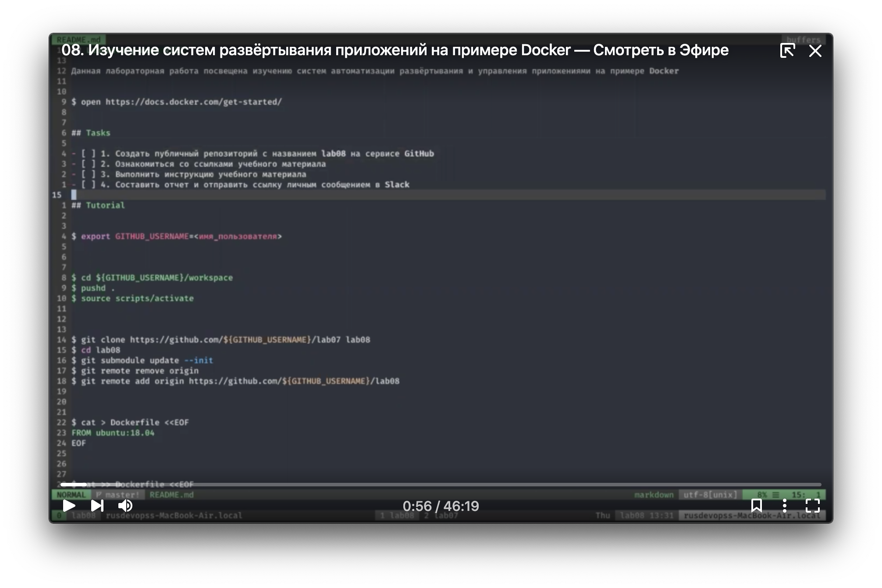Shrink player to mini-player mode
Viewport: 882px width, 588px height.
click(x=787, y=50)
